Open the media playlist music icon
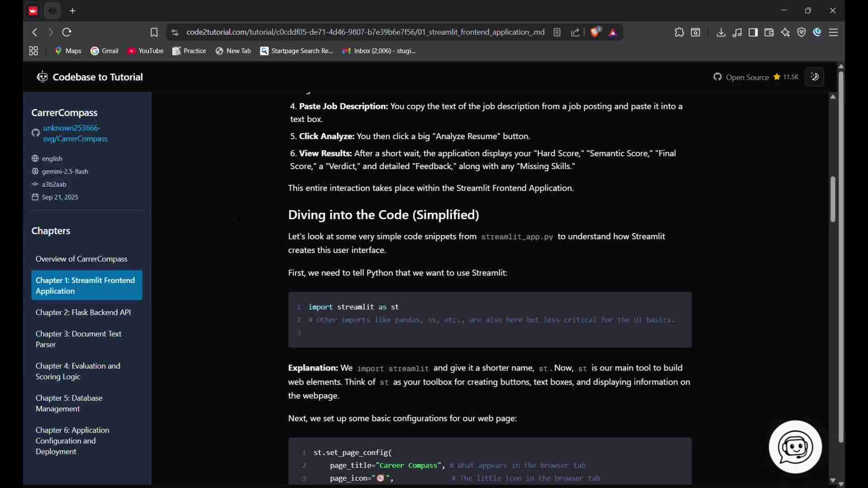 [738, 33]
